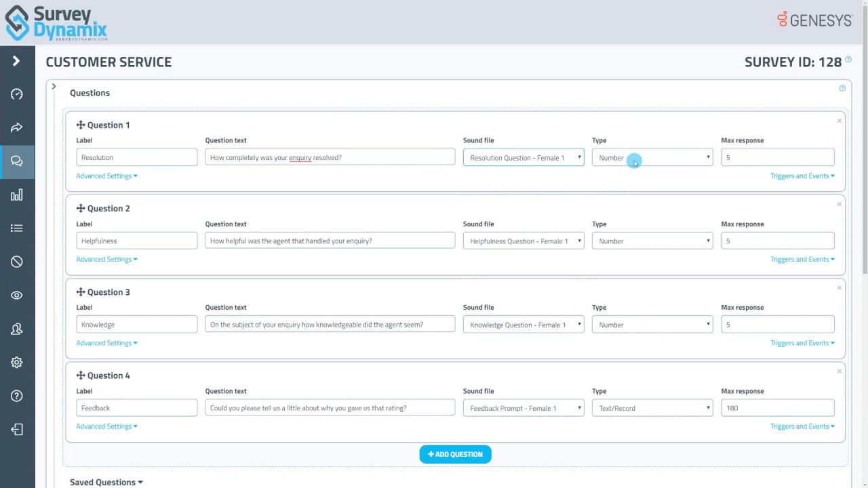
Task: Open Triggers and Events for Question 2
Action: pos(802,259)
